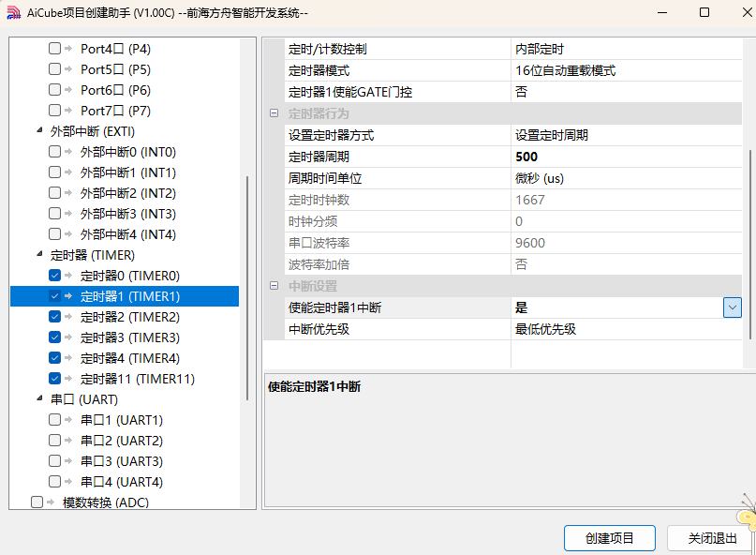The height and width of the screenshot is (555, 756).
Task: Tick the Port7口 (P7) checkbox
Action: (54, 111)
